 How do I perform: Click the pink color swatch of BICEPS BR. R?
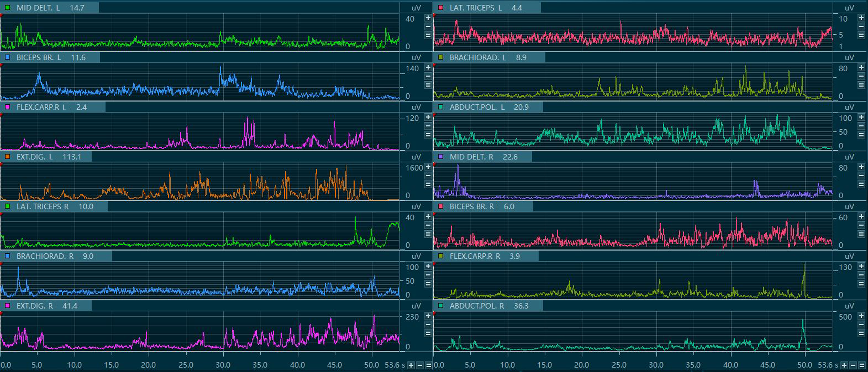click(440, 206)
